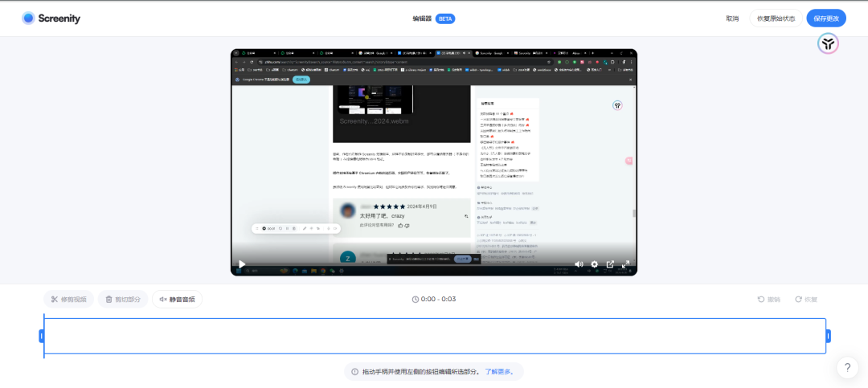Enter fullscreen on the video player

click(625, 264)
